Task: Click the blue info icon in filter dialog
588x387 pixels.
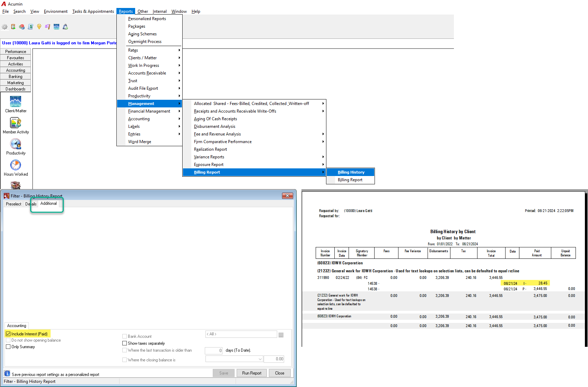Action: coord(7,373)
